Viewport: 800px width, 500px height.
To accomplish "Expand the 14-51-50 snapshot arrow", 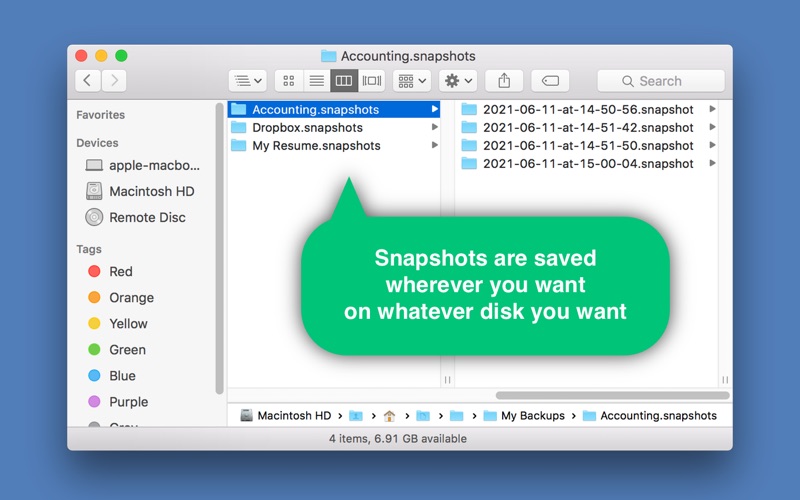I will pyautogui.click(x=712, y=145).
